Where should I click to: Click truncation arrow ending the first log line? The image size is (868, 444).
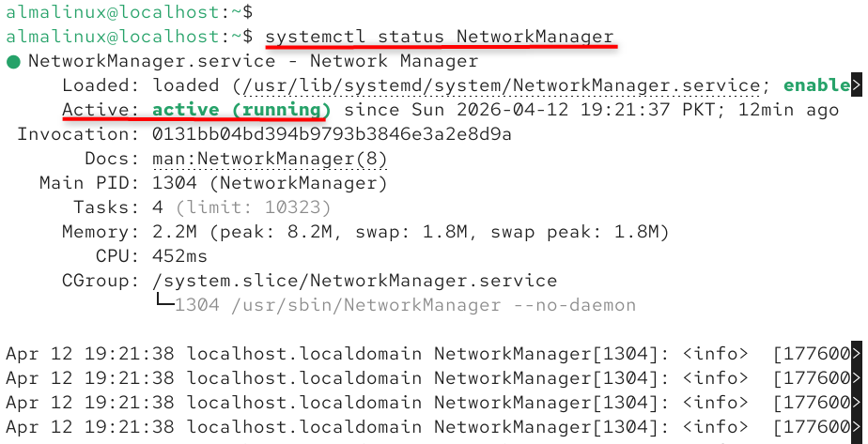tap(857, 354)
